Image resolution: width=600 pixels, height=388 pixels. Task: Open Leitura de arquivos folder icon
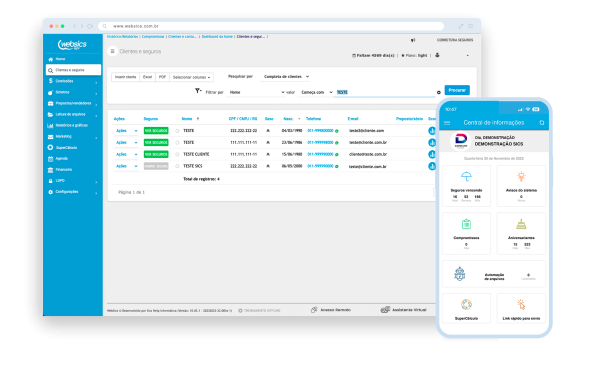click(x=51, y=114)
